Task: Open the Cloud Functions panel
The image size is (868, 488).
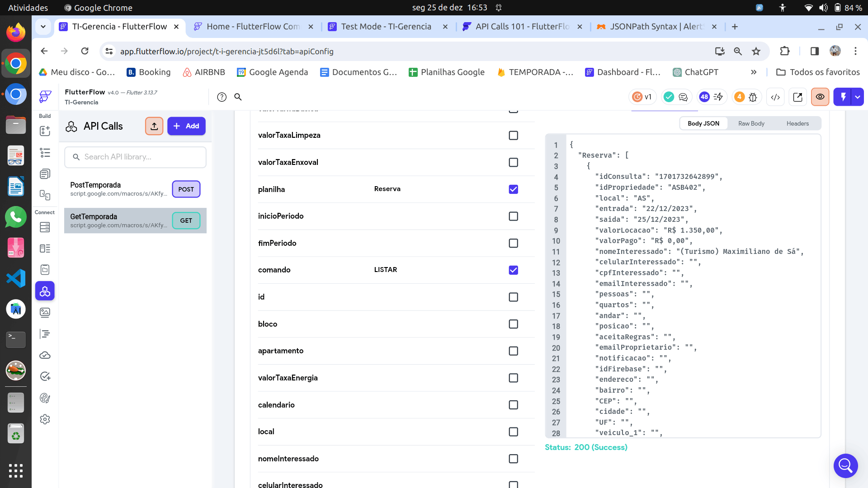Action: [45, 355]
